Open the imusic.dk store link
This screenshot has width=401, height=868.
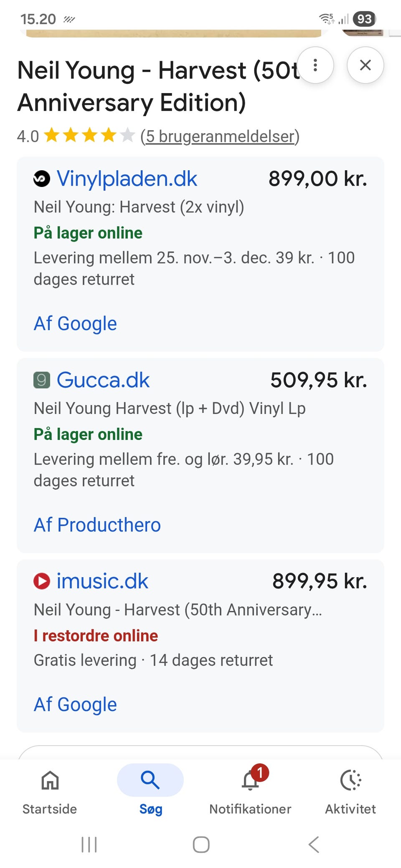102,581
